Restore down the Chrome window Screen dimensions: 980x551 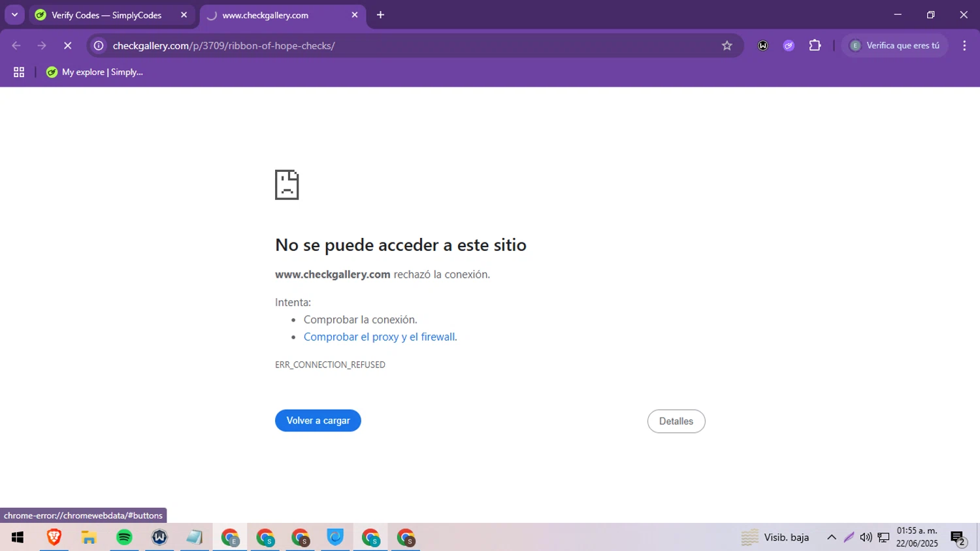pyautogui.click(x=930, y=14)
